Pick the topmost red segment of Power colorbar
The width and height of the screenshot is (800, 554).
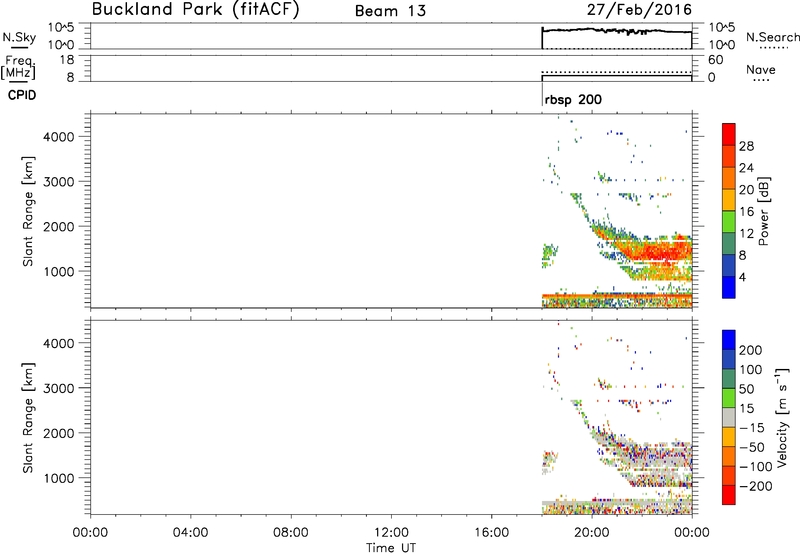click(x=729, y=134)
